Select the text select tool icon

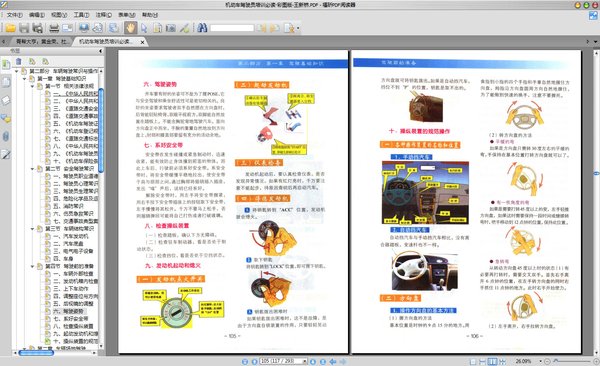[157, 28]
